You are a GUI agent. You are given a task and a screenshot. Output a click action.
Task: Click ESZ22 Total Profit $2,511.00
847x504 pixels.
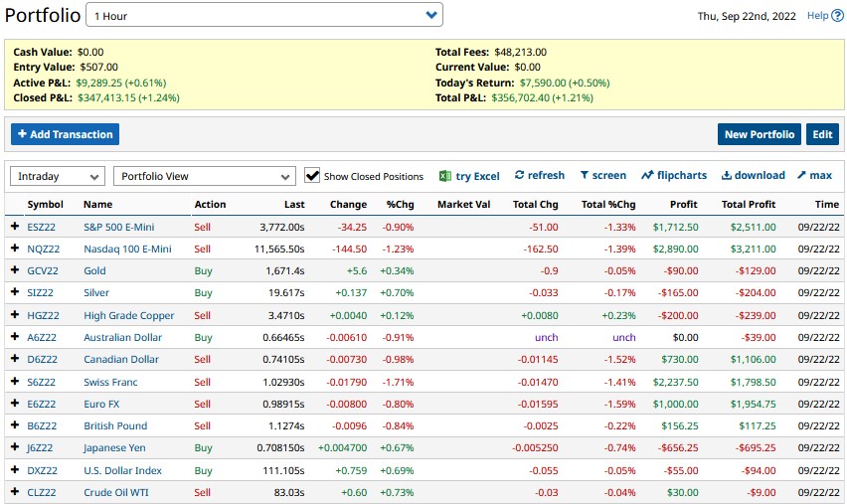(x=753, y=227)
